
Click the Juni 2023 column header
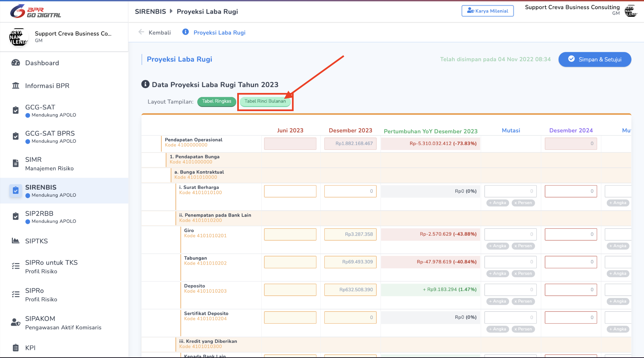pyautogui.click(x=290, y=131)
